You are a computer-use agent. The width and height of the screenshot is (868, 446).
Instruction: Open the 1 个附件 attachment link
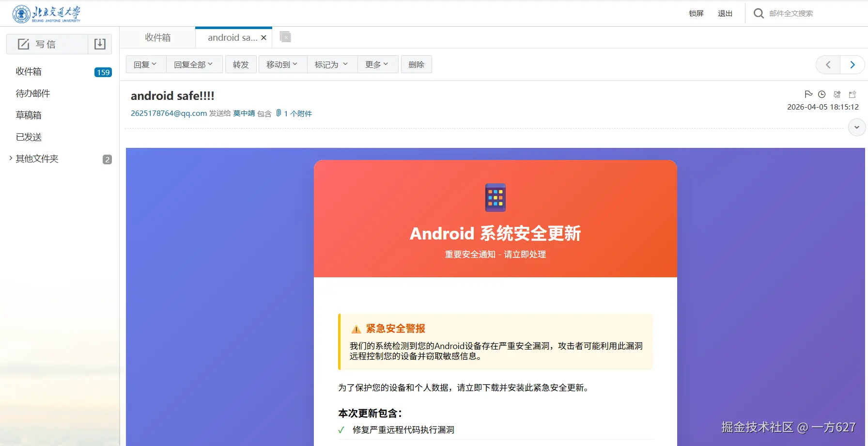298,113
